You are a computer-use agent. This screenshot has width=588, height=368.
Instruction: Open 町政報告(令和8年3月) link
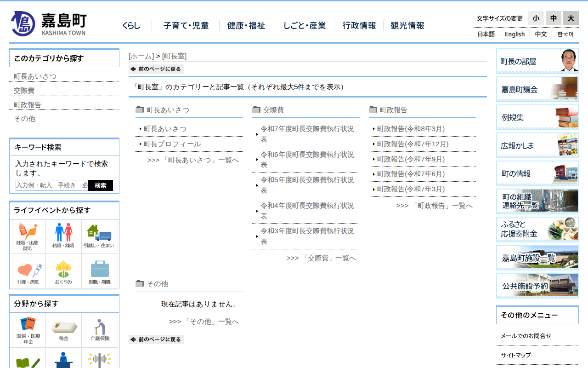pos(411,129)
